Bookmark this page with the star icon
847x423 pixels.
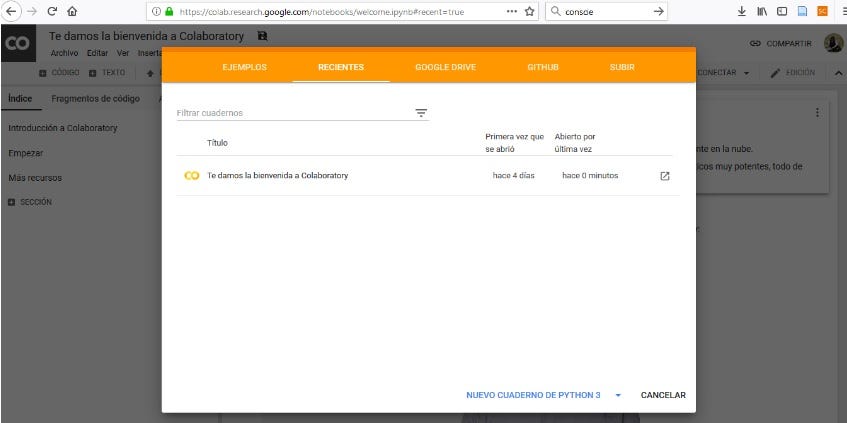coord(530,11)
